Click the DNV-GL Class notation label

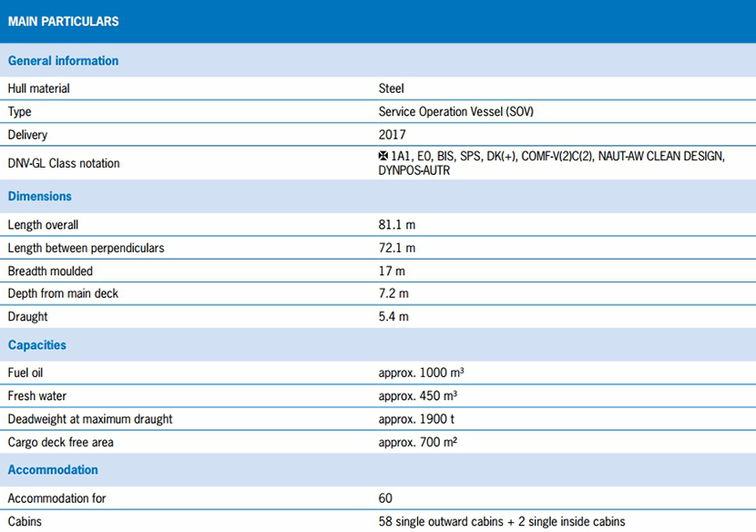pyautogui.click(x=64, y=164)
